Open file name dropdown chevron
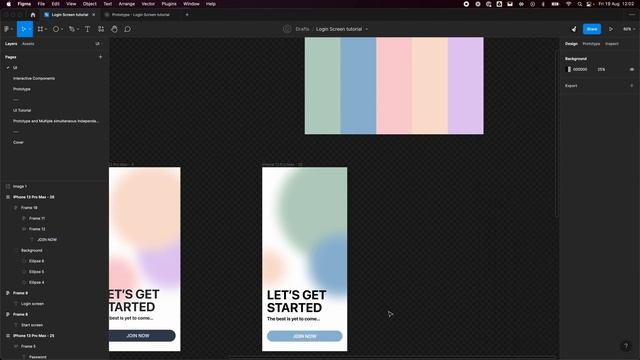 [x=367, y=29]
